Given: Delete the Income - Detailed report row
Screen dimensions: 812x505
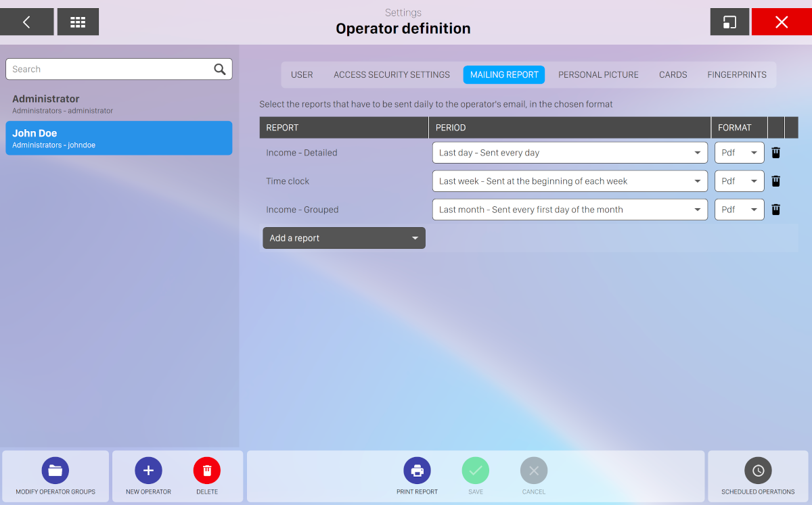Looking at the screenshot, I should click(775, 153).
